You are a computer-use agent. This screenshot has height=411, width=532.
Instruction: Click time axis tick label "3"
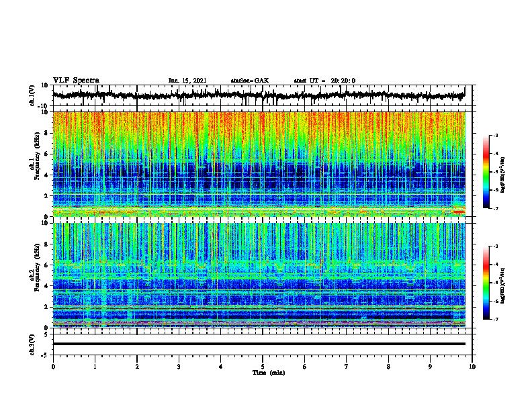[179, 367]
